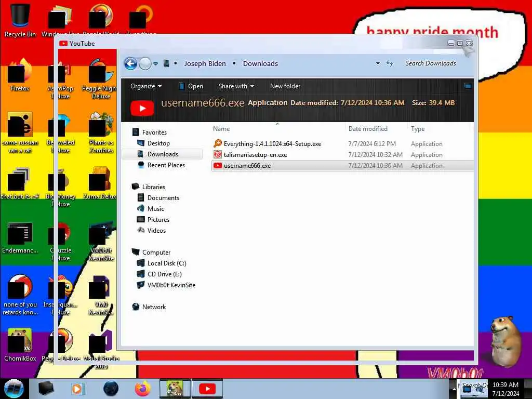Click the ChomikBox desktop icon
Image resolution: width=532 pixels, height=399 pixels.
click(20, 345)
